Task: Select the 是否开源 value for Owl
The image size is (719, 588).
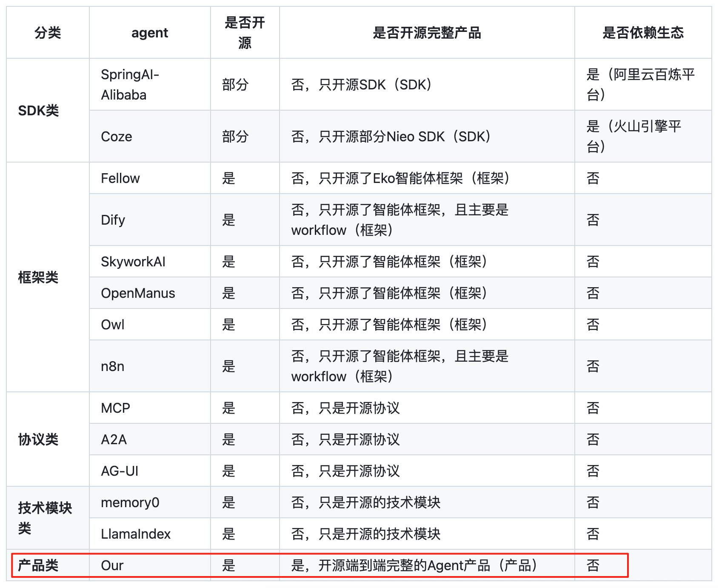Action: click(229, 325)
